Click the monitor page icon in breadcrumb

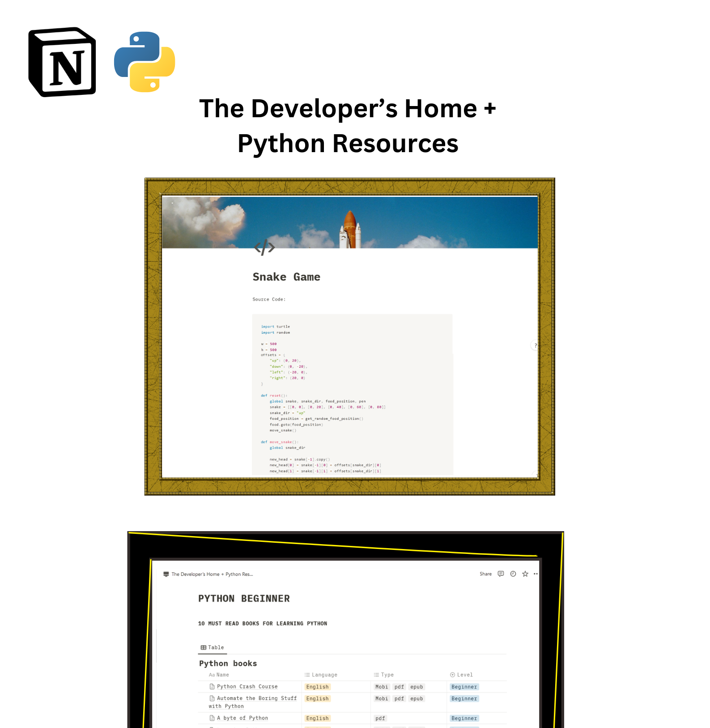[x=166, y=574]
